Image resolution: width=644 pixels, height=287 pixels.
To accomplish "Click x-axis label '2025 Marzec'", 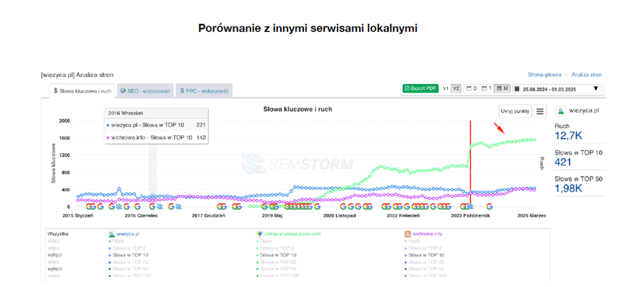I will click(531, 215).
